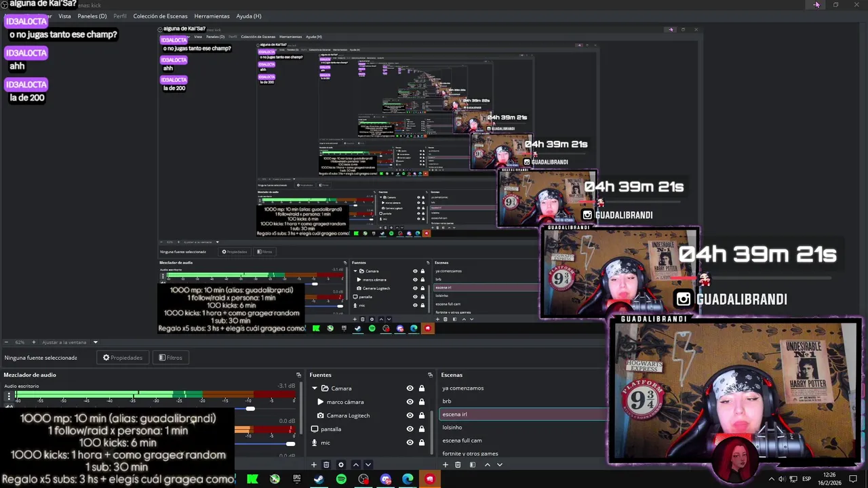Open the system volume control

[x=782, y=479]
